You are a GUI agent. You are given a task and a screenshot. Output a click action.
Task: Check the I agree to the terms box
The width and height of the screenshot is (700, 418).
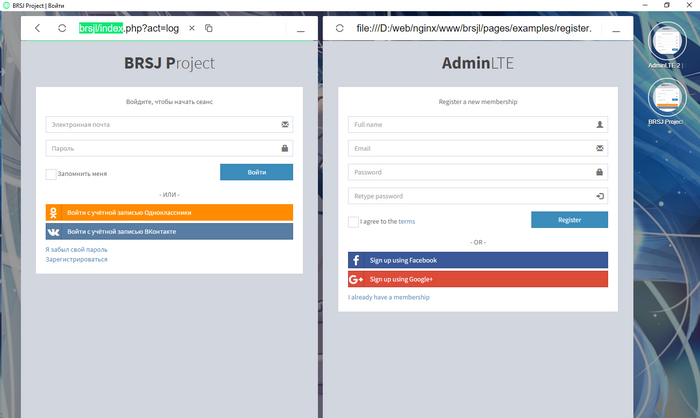coord(353,222)
